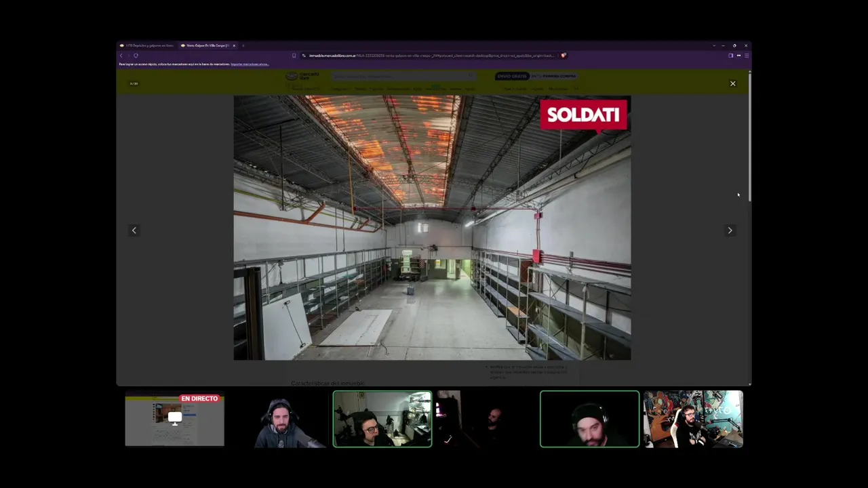The width and height of the screenshot is (868, 488).
Task: Open the browser hamburger menu
Action: point(747,56)
